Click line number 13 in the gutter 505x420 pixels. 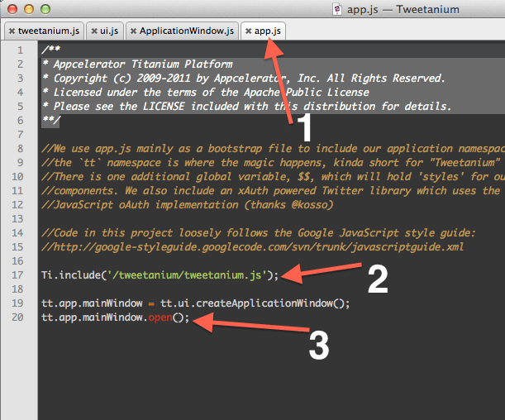coord(17,219)
